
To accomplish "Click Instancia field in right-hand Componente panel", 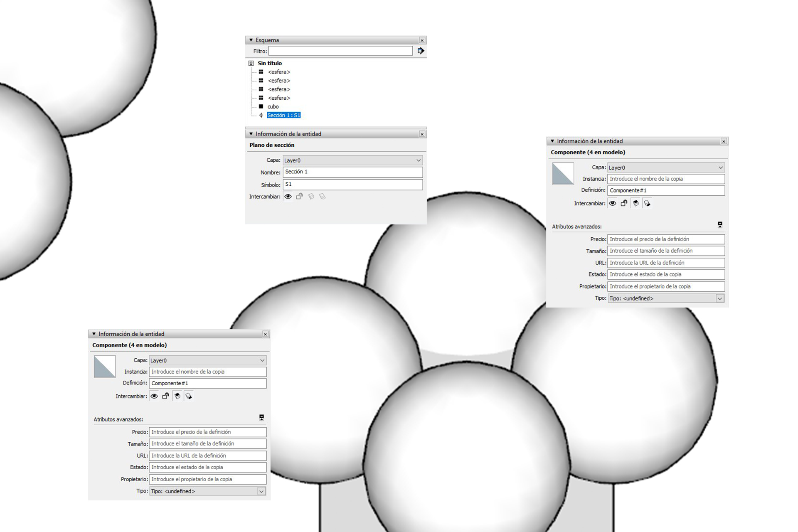I will click(x=666, y=179).
